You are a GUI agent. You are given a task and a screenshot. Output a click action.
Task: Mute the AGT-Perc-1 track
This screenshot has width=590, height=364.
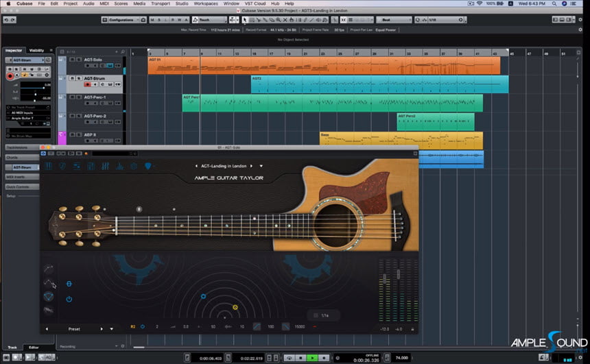[72, 97]
